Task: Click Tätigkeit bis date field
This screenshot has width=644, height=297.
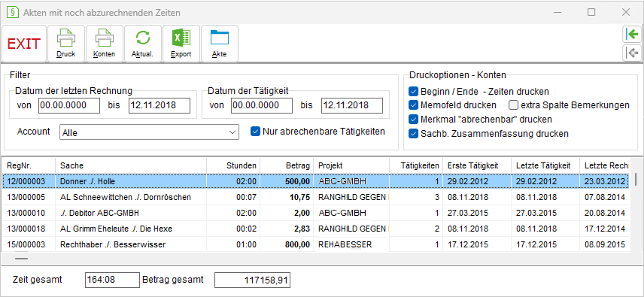Action: pos(352,105)
